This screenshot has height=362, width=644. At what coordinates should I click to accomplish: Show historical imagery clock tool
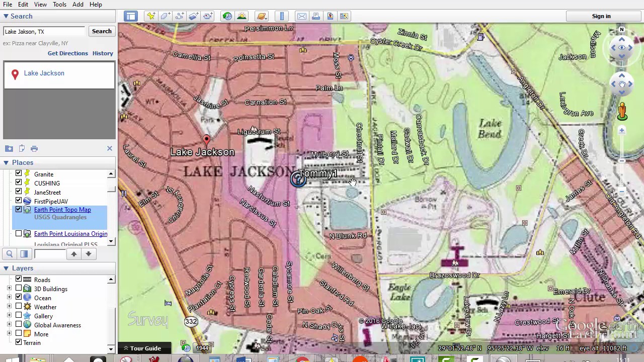[x=227, y=16]
